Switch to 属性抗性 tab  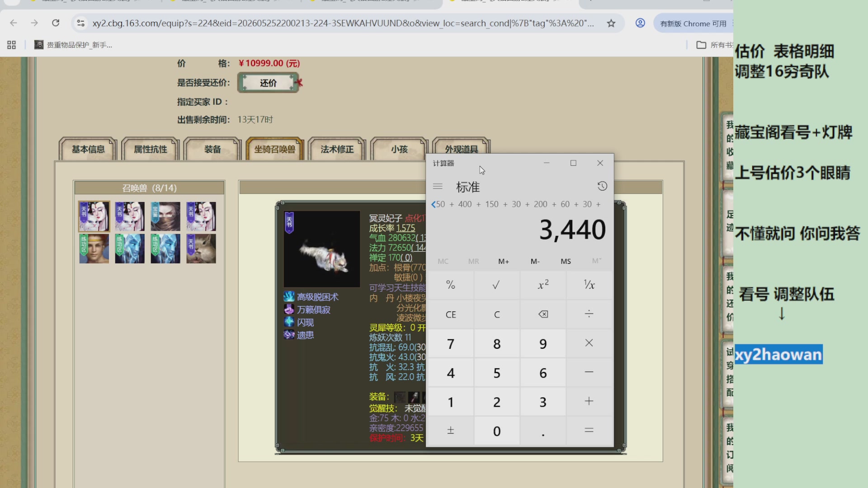pos(151,149)
